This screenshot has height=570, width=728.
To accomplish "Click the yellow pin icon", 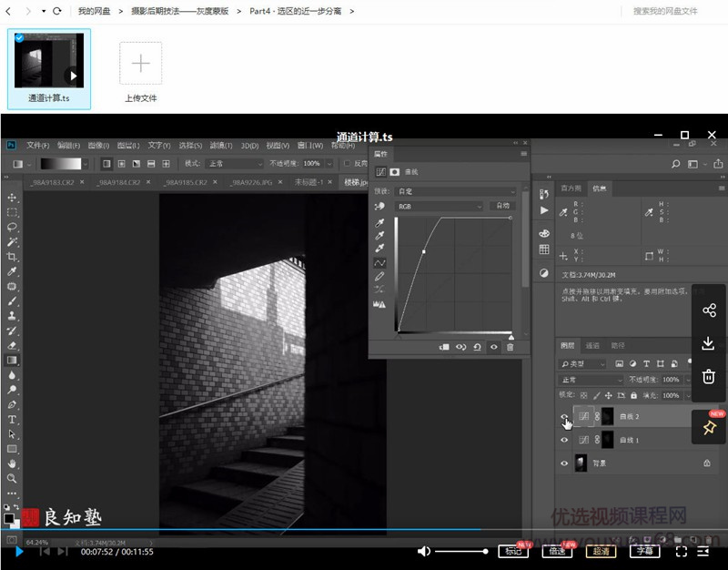I will pyautogui.click(x=709, y=427).
